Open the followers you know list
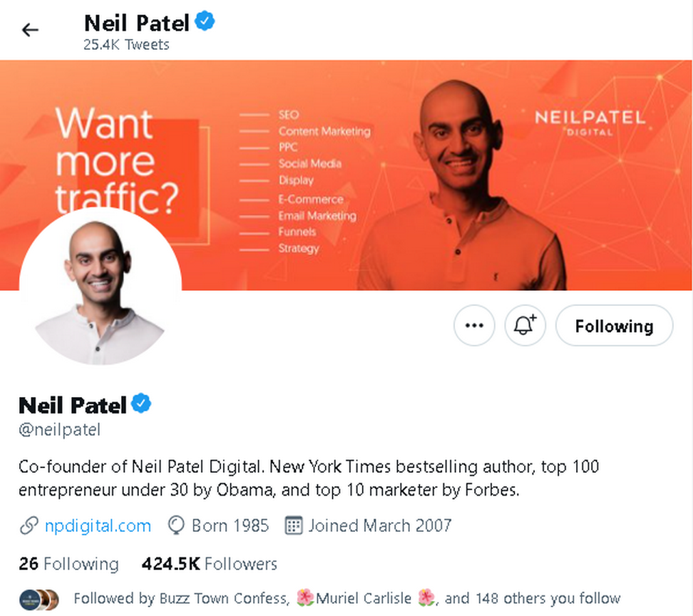 point(347,598)
